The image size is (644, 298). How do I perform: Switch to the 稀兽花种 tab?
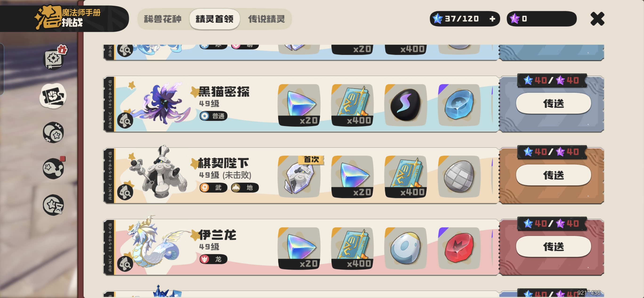point(163,19)
